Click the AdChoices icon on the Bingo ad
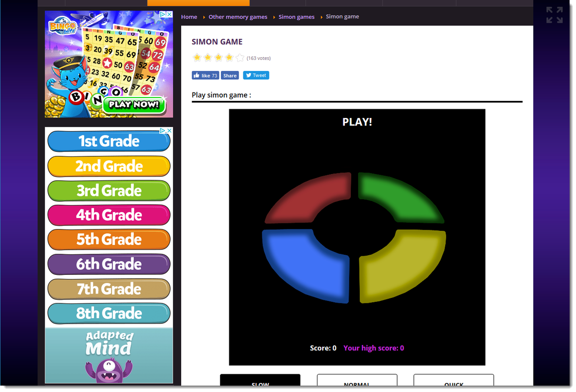 coord(163,14)
